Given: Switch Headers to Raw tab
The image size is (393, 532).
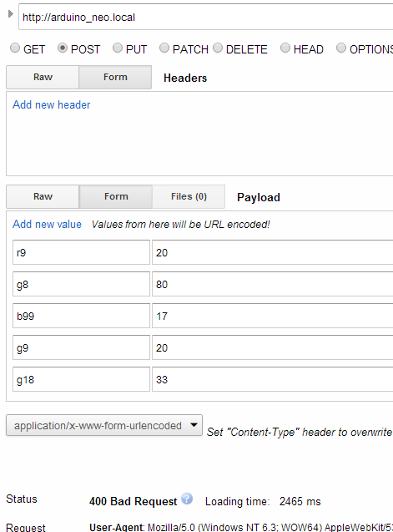Looking at the screenshot, I should click(43, 78).
